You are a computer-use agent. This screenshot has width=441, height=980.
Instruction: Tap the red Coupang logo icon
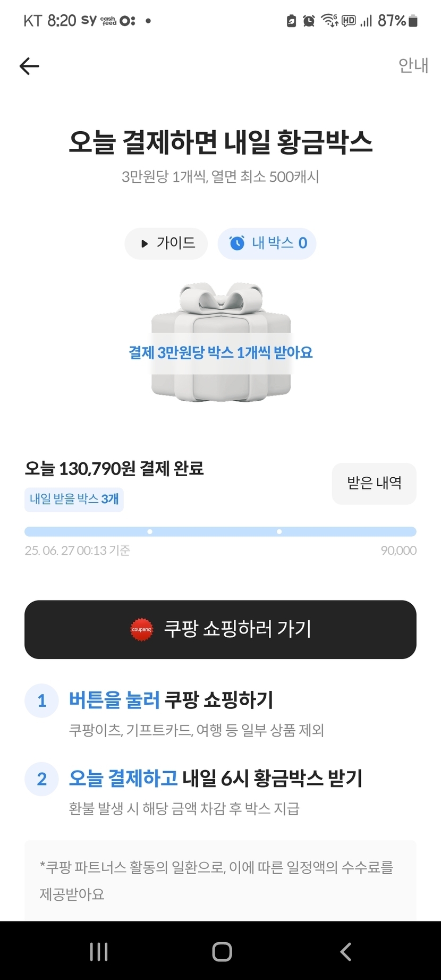tap(142, 629)
